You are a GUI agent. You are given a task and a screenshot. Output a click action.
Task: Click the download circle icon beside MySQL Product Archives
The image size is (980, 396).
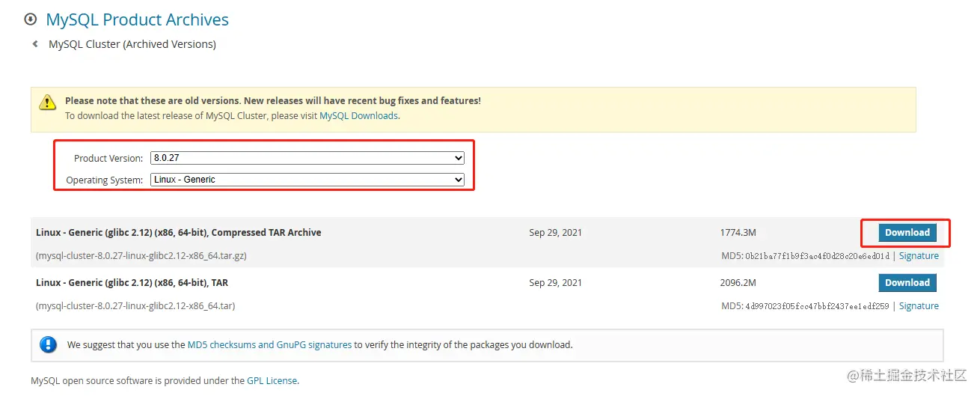[x=31, y=19]
